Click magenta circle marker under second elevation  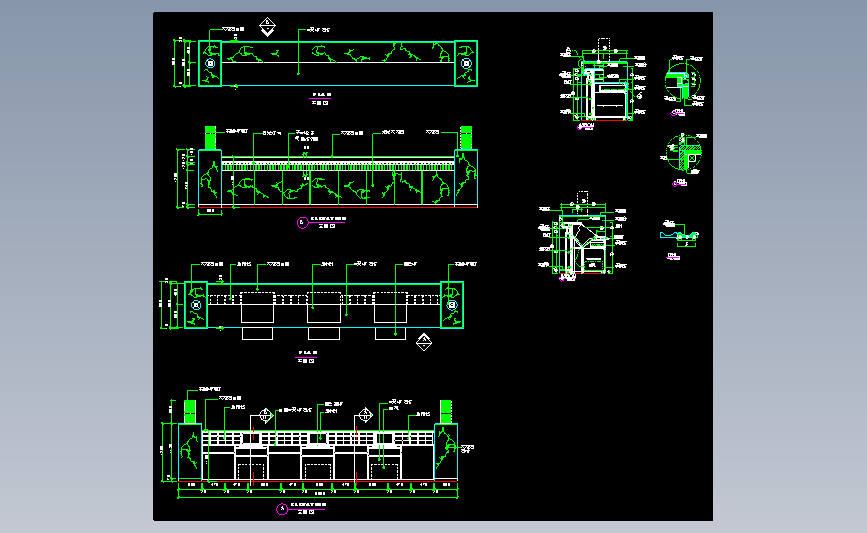click(x=302, y=222)
